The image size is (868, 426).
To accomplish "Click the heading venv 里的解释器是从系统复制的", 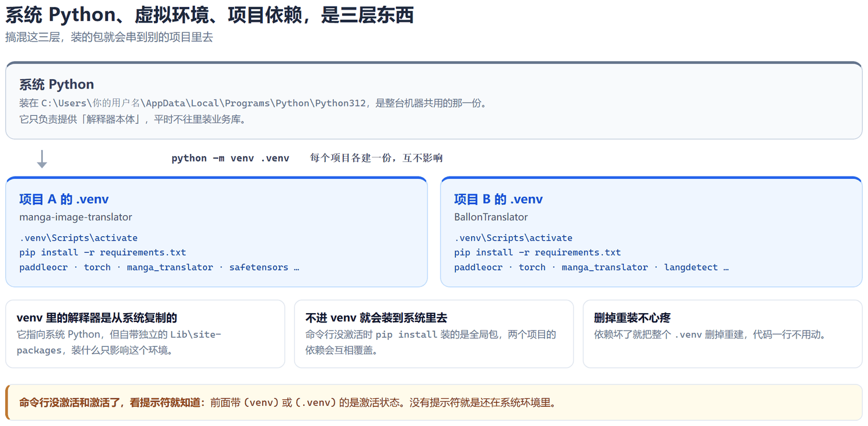I will pyautogui.click(x=97, y=318).
